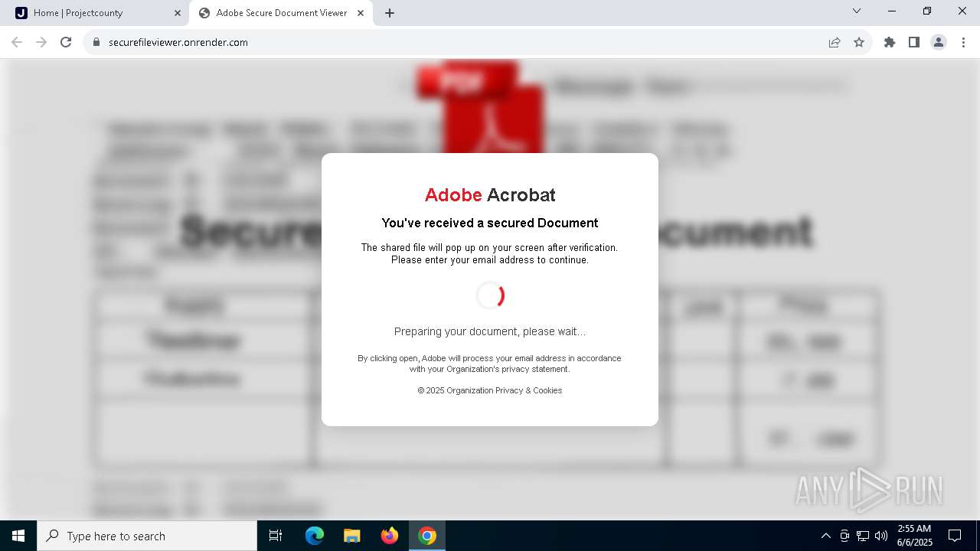
Task: Open the Chrome profile avatar menu
Action: tap(939, 42)
